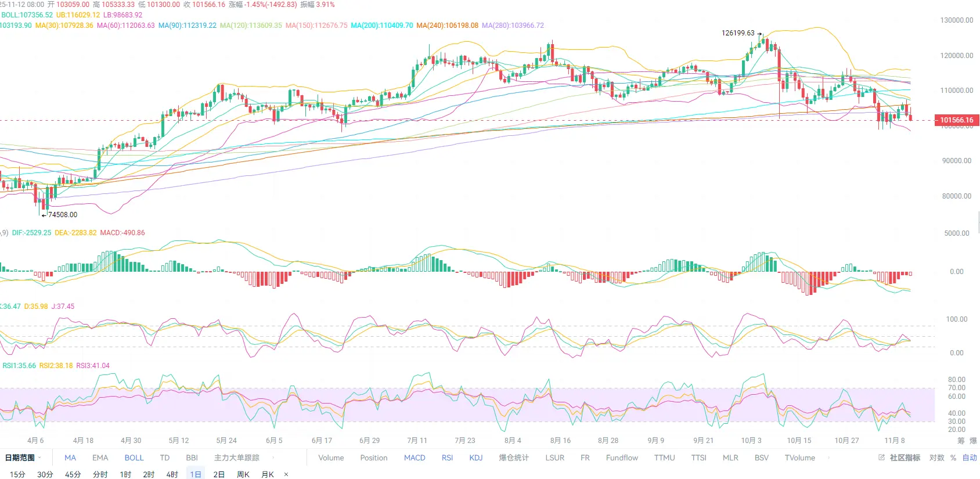
Task: Enable the 爆仓统计 indicator
Action: point(514,458)
